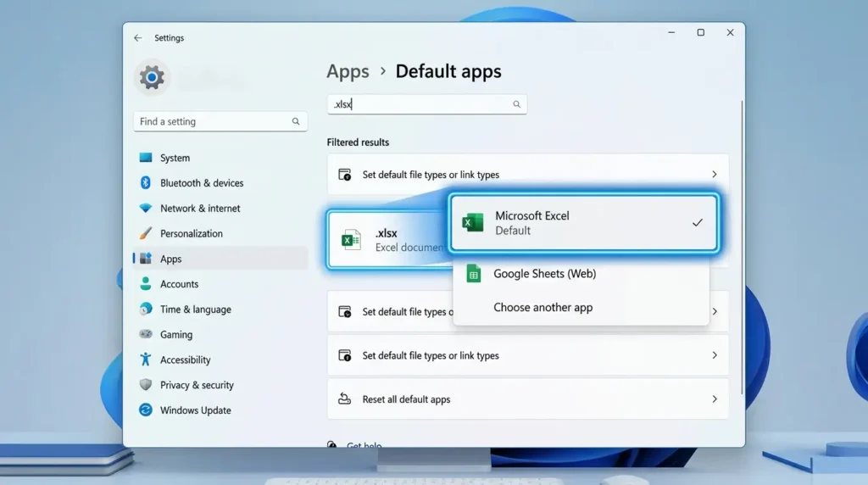The width and height of the screenshot is (868, 485).
Task: Click the .xlsx file type search field
Action: point(427,104)
